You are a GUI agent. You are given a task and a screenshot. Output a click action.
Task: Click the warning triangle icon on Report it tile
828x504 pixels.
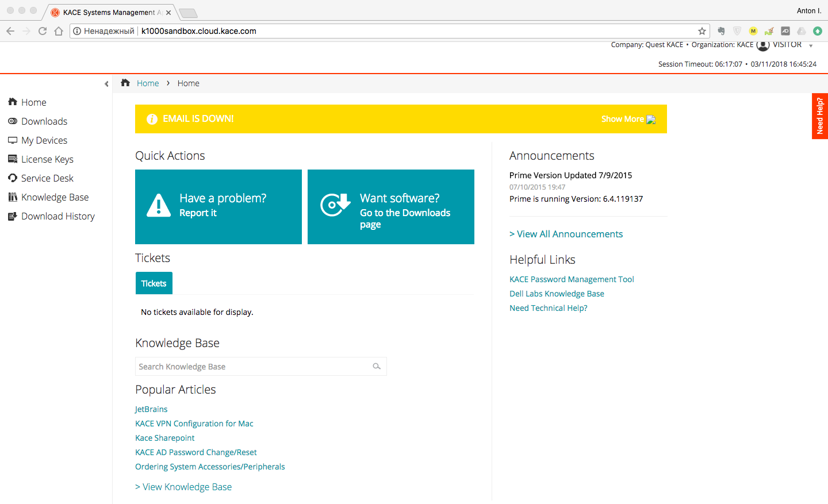[159, 205]
